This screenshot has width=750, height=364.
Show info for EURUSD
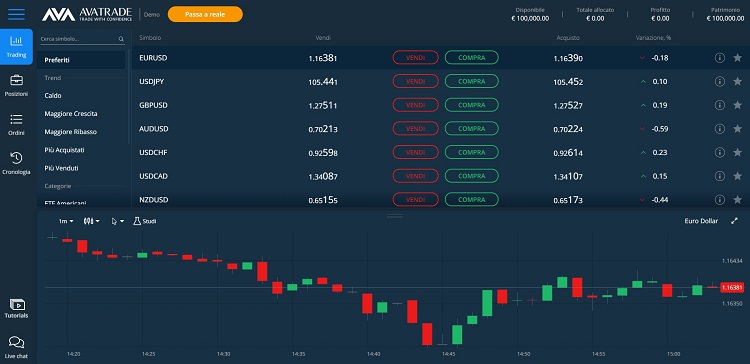point(719,58)
